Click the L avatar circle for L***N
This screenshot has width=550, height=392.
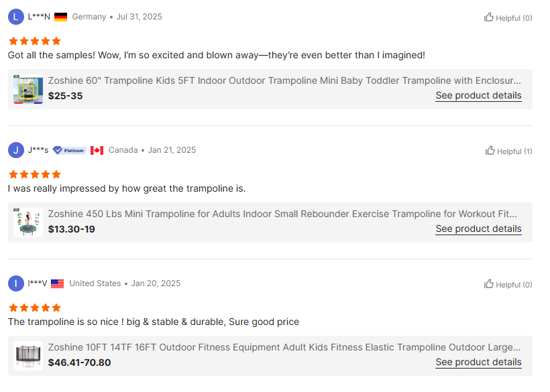(16, 17)
